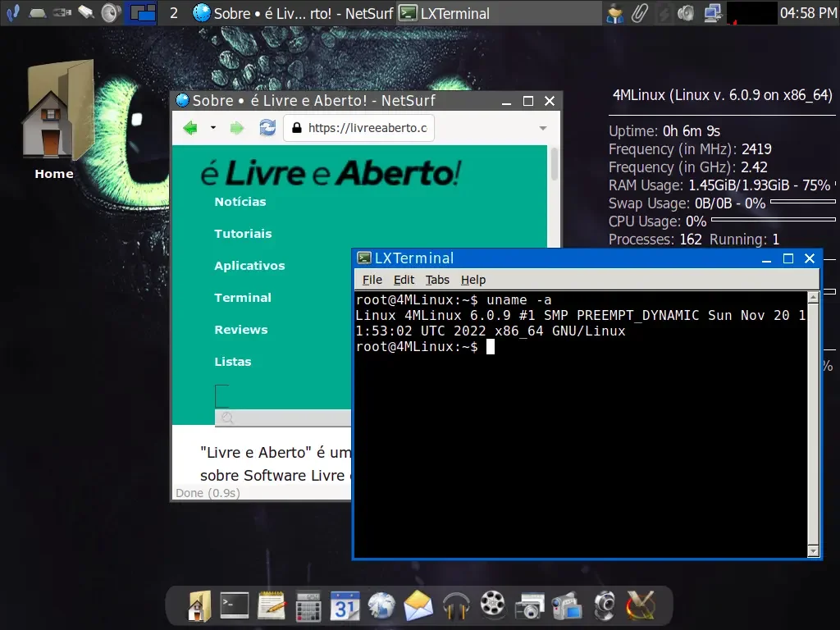Open the Notícias link on the page
This screenshot has height=630, width=840.
pyautogui.click(x=240, y=202)
